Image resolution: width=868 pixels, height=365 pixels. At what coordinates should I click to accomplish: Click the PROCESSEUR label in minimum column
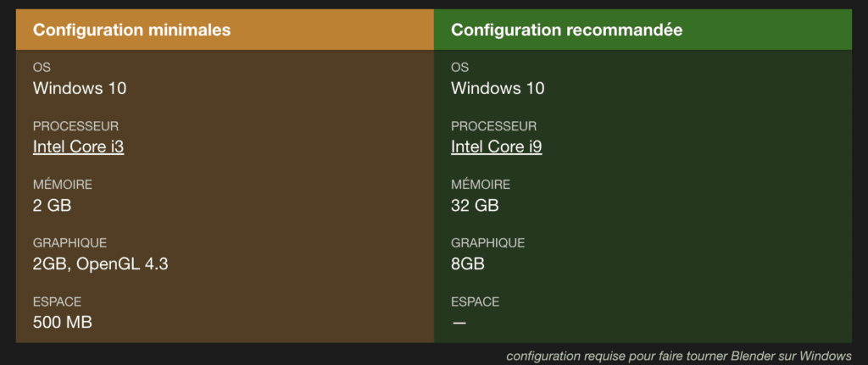[x=75, y=127]
